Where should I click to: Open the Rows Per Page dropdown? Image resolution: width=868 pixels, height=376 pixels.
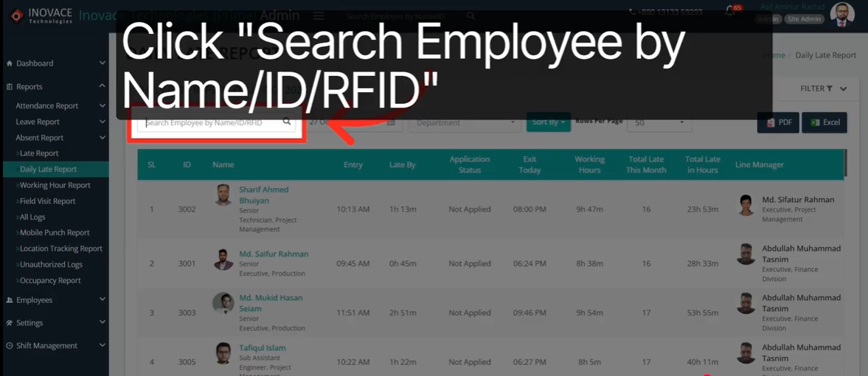pos(659,123)
